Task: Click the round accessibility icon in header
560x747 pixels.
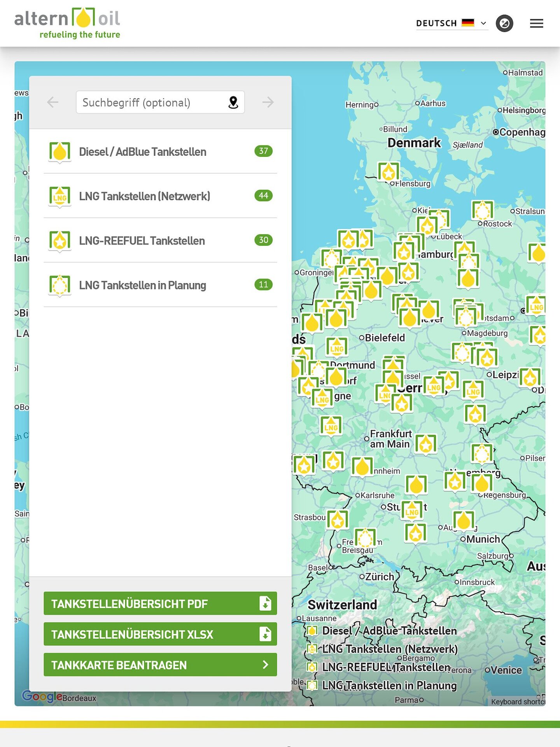Action: pos(504,23)
